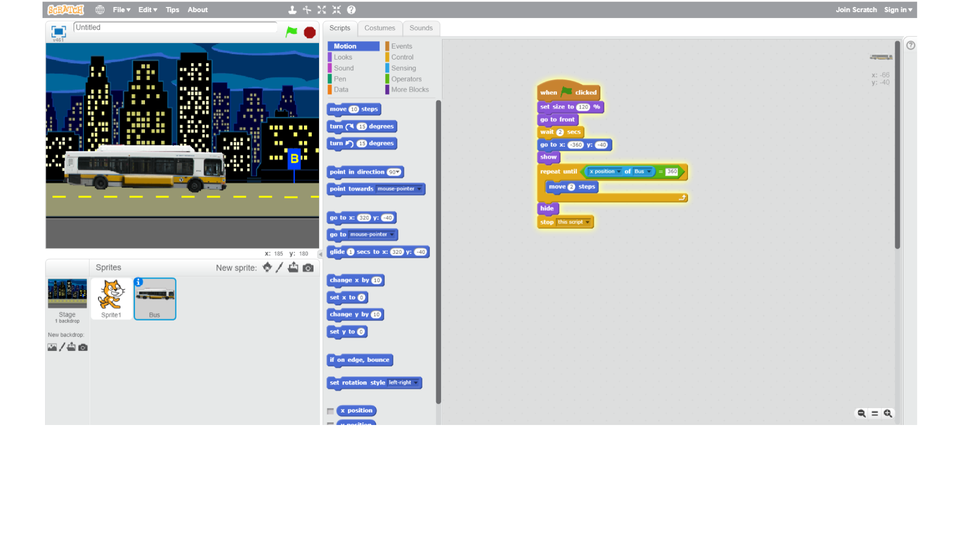Open the Sign in dropdown
The width and height of the screenshot is (960, 540).
coord(897,10)
